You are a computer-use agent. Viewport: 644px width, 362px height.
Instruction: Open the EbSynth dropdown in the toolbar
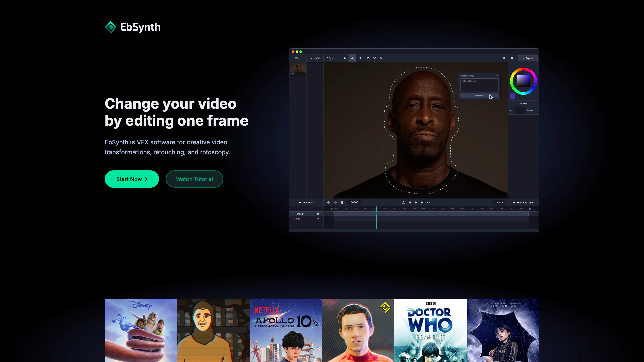click(x=332, y=58)
